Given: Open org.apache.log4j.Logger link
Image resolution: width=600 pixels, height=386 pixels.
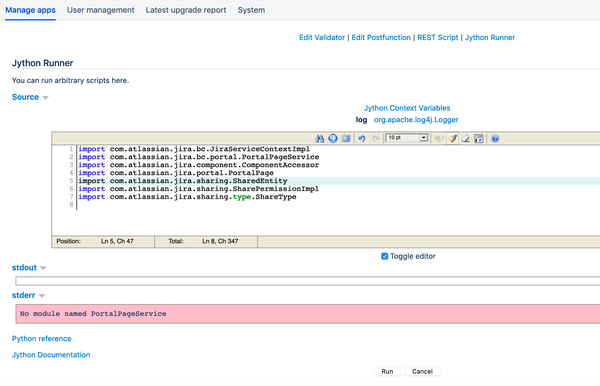Looking at the screenshot, I should [416, 120].
